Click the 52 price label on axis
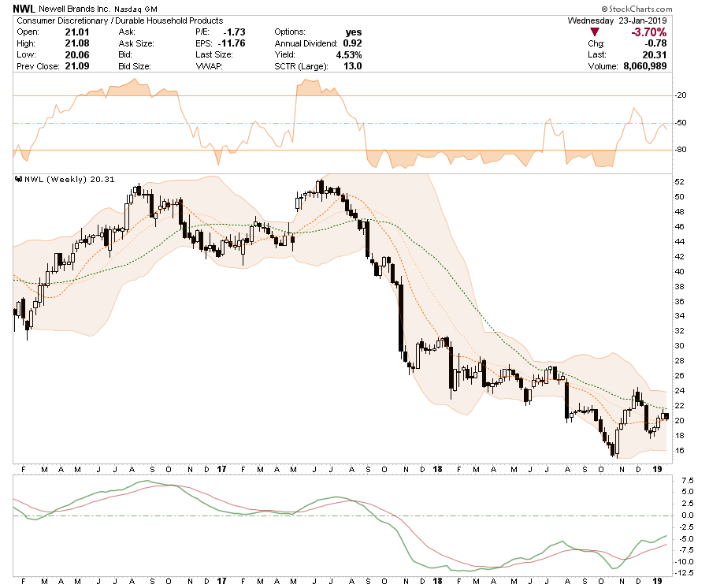The width and height of the screenshot is (709, 588). (x=679, y=182)
